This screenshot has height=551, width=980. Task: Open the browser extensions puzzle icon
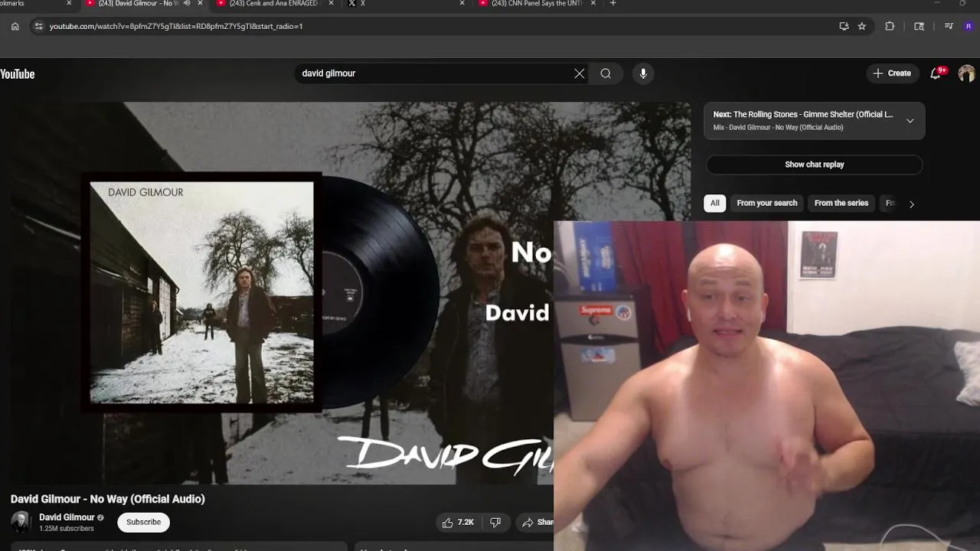pos(890,26)
